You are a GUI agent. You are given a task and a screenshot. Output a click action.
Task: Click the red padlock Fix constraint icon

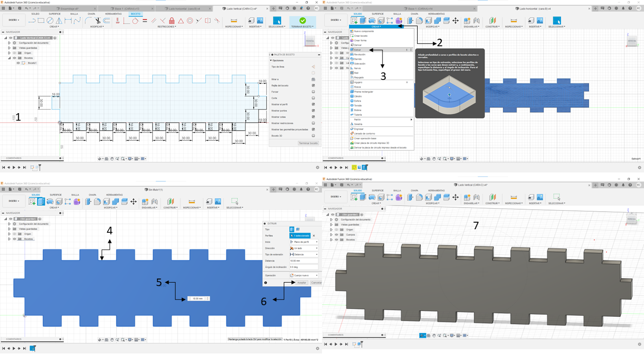click(172, 21)
